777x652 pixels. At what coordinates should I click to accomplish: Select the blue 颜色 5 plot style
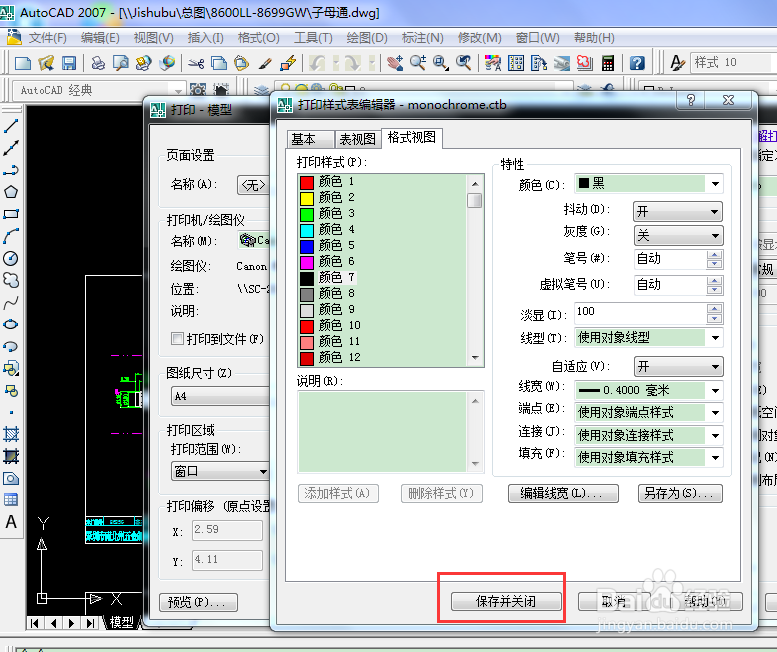[x=383, y=246]
